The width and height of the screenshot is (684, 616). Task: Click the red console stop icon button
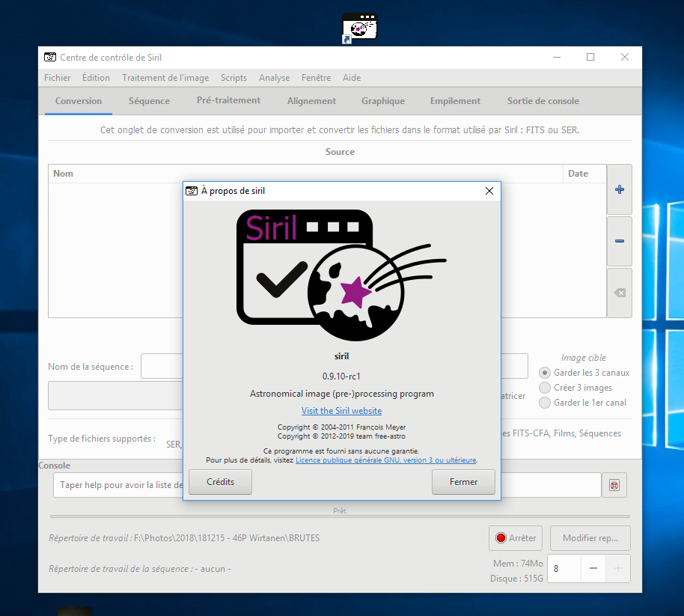614,485
